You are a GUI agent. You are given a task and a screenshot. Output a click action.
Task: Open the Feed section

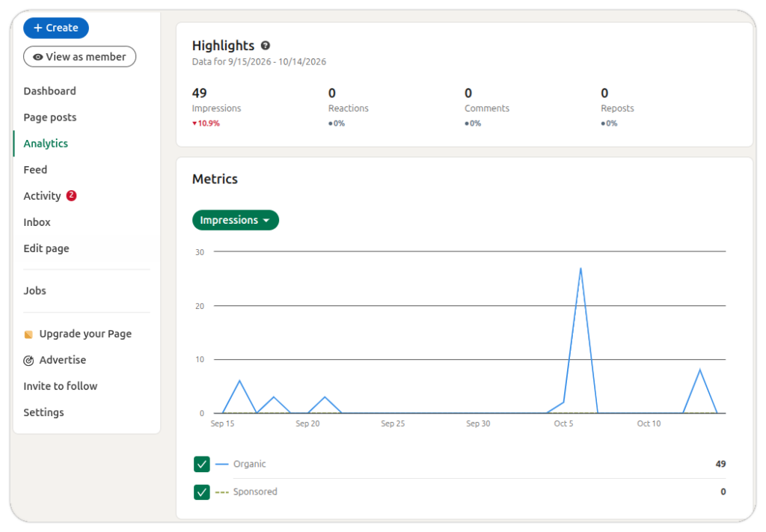pyautogui.click(x=35, y=170)
